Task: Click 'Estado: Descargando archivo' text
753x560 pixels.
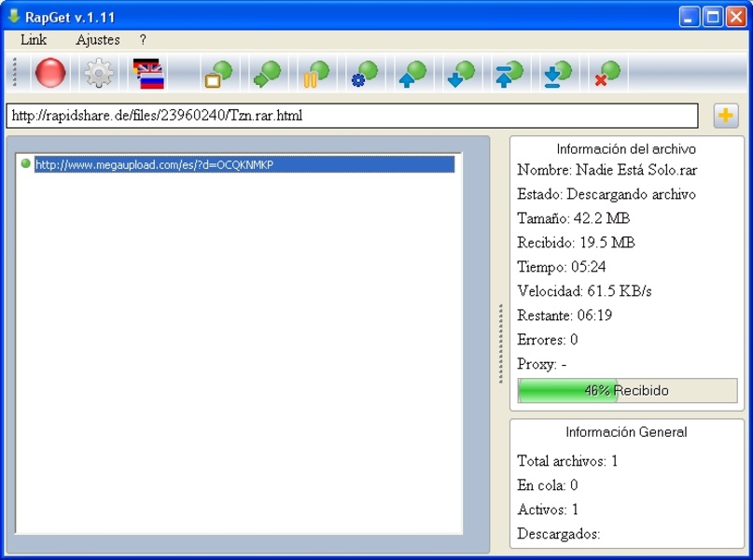Action: pos(607,194)
